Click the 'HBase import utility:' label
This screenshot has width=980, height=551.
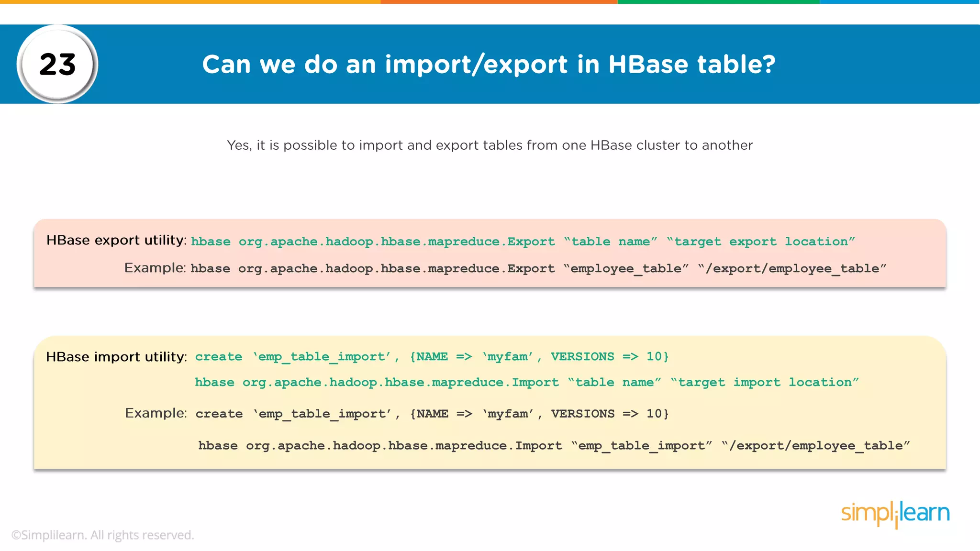(116, 357)
